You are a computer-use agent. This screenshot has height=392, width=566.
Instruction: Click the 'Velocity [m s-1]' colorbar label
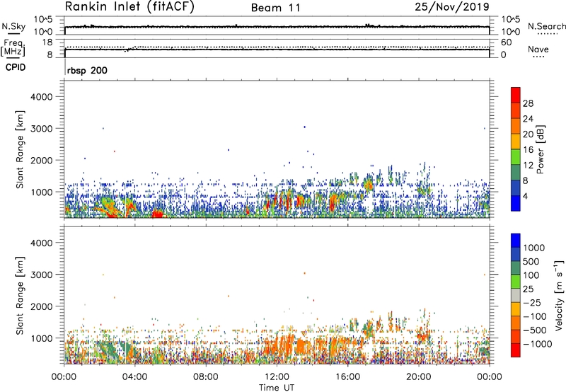pos(559,295)
